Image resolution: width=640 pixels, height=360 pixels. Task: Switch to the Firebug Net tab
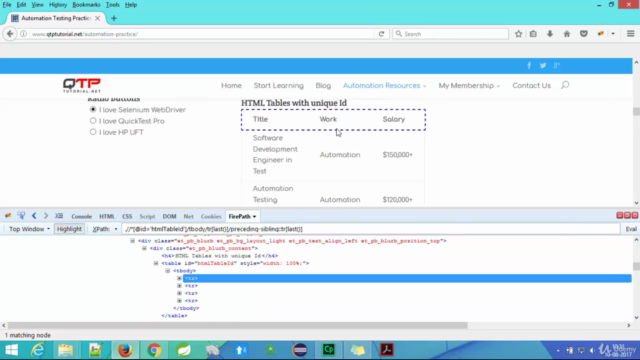pos(188,216)
